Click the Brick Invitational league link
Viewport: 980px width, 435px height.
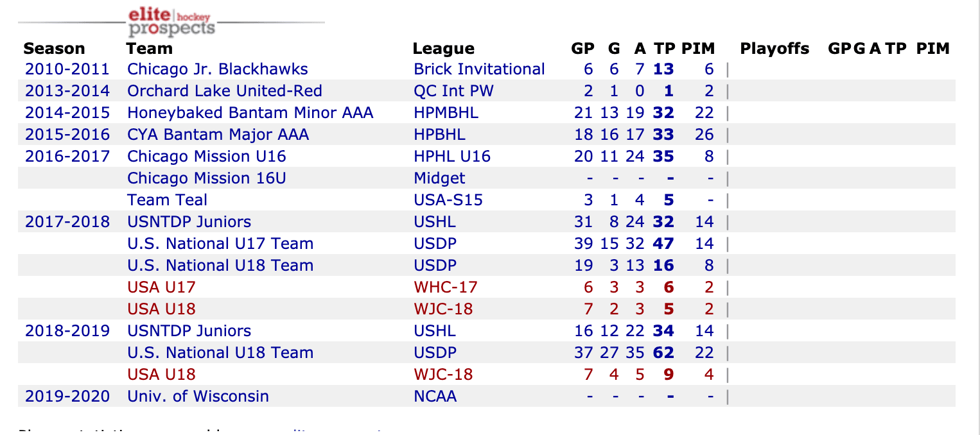tap(479, 69)
